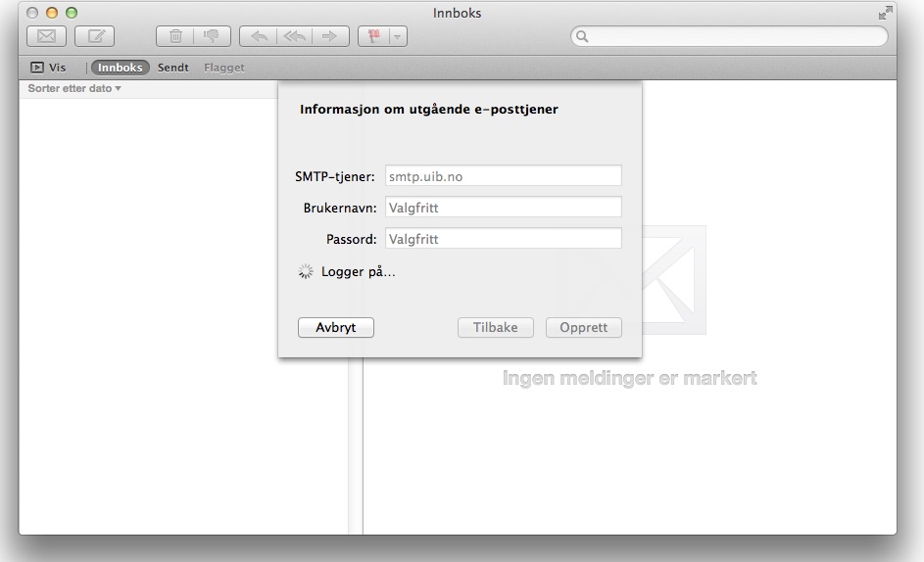The width and height of the screenshot is (924, 562).
Task: Expand the 'Sorter etter dato' sort menu
Action: tap(74, 89)
